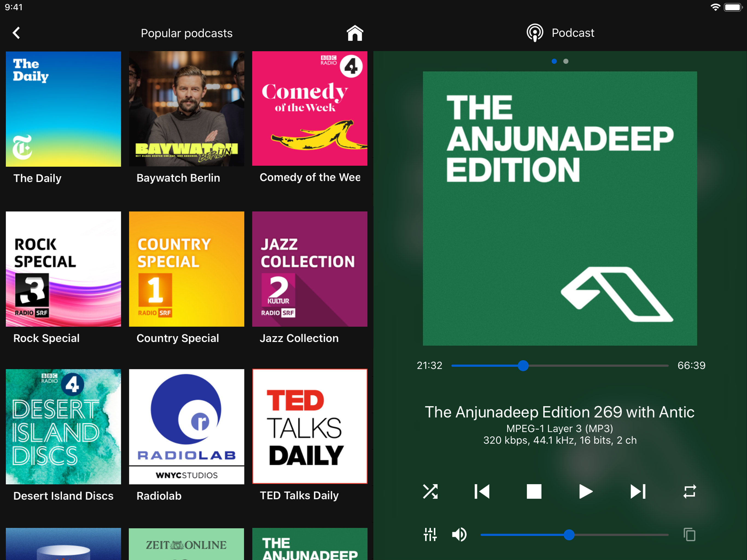Open the Jazz Collection label

click(299, 338)
